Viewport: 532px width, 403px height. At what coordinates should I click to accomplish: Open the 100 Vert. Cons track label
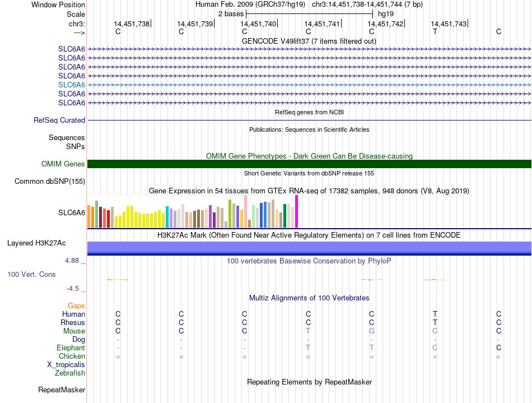pyautogui.click(x=31, y=274)
